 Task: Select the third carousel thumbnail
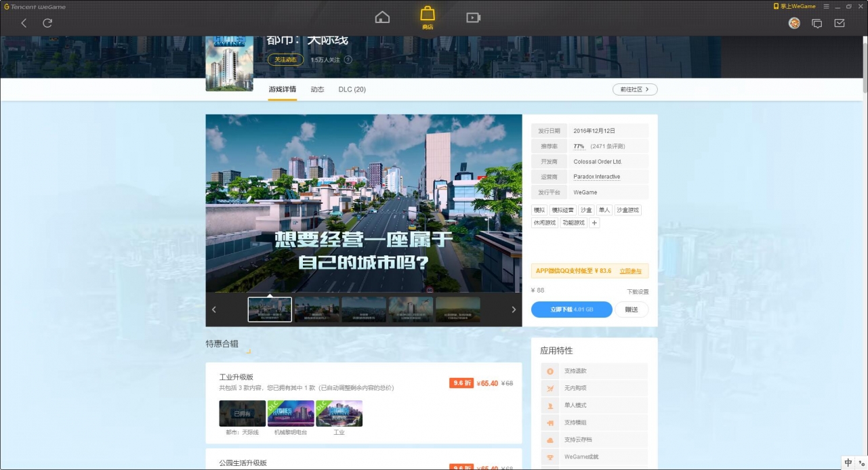[x=364, y=309]
